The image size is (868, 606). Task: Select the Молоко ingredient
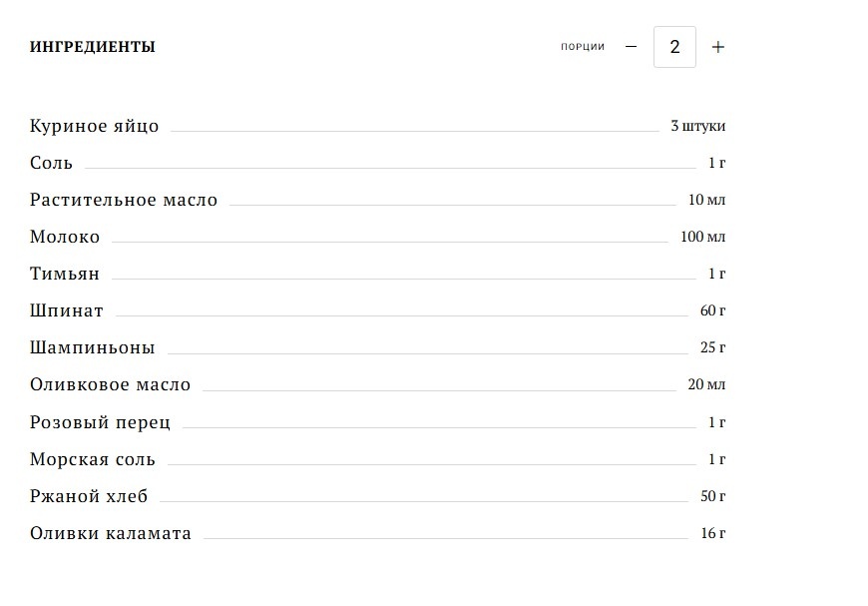65,238
